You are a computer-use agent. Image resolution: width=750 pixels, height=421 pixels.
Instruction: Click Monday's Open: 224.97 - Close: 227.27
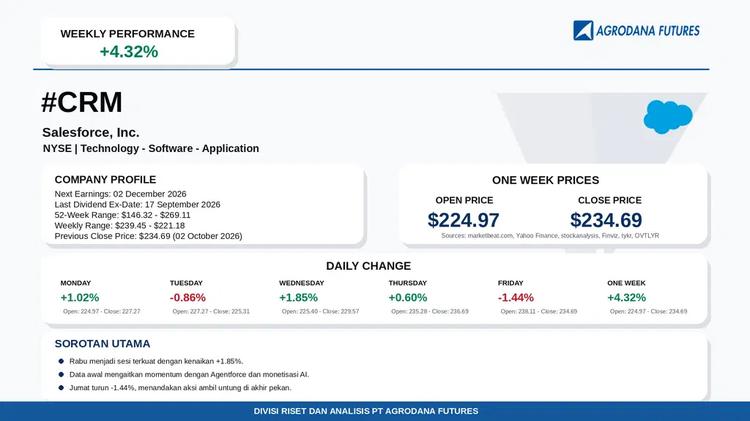101,311
